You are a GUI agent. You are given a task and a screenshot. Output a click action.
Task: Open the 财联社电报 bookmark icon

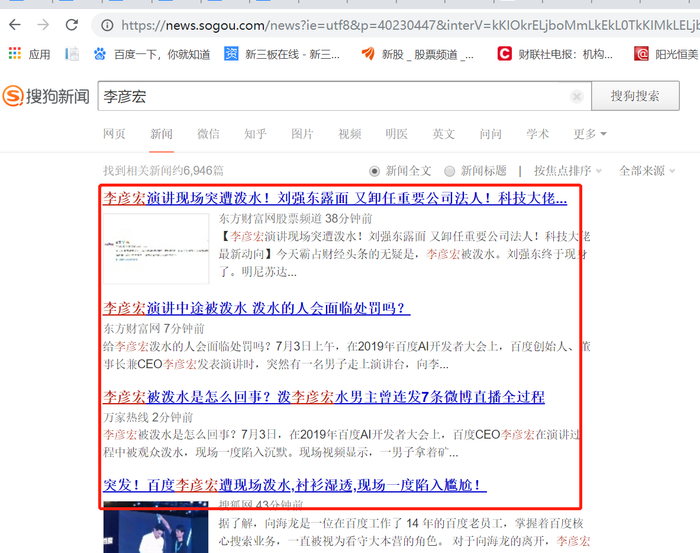[x=504, y=54]
